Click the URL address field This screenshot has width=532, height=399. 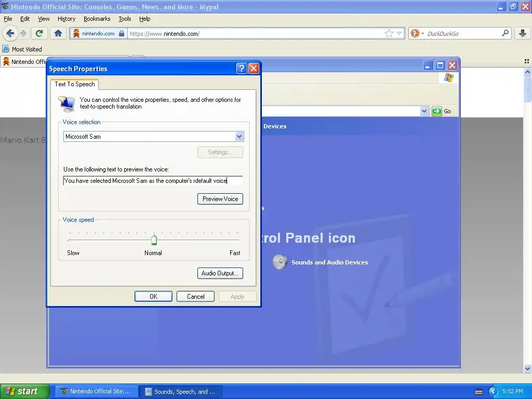click(x=256, y=33)
